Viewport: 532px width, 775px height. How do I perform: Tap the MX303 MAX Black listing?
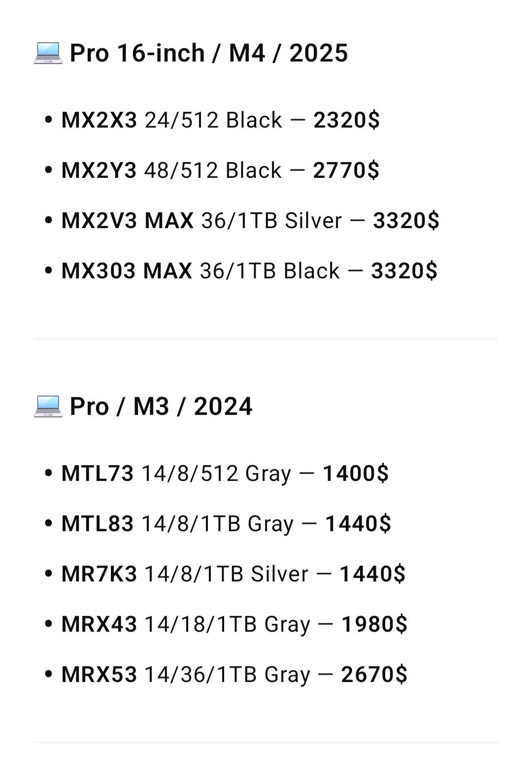click(x=249, y=270)
